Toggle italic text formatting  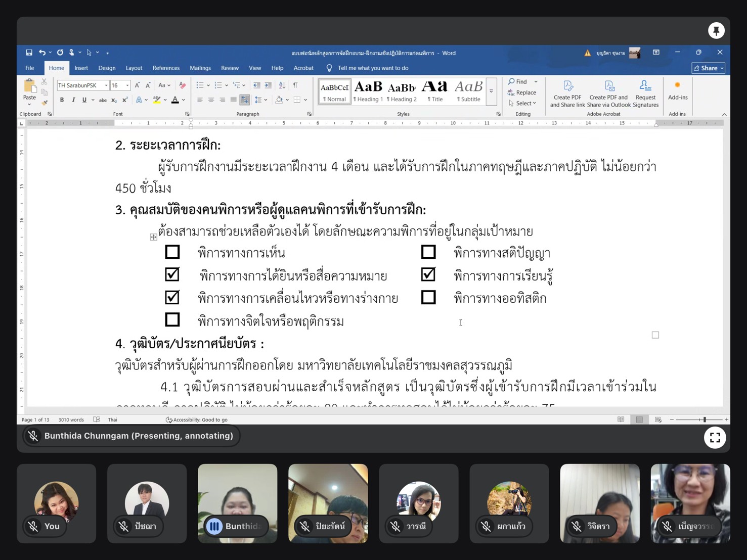73,100
